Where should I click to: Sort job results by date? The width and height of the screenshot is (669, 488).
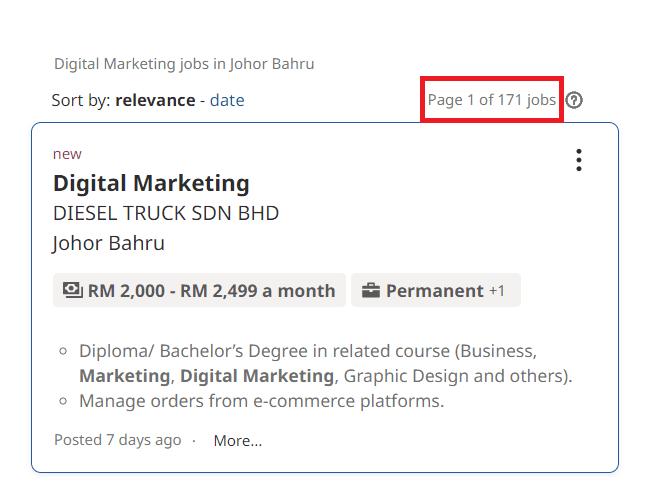coord(227,100)
